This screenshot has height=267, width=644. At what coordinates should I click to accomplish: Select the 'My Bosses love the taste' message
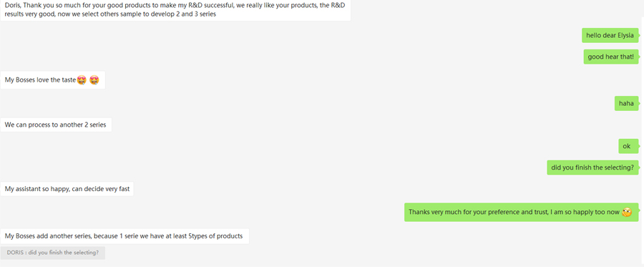point(52,80)
